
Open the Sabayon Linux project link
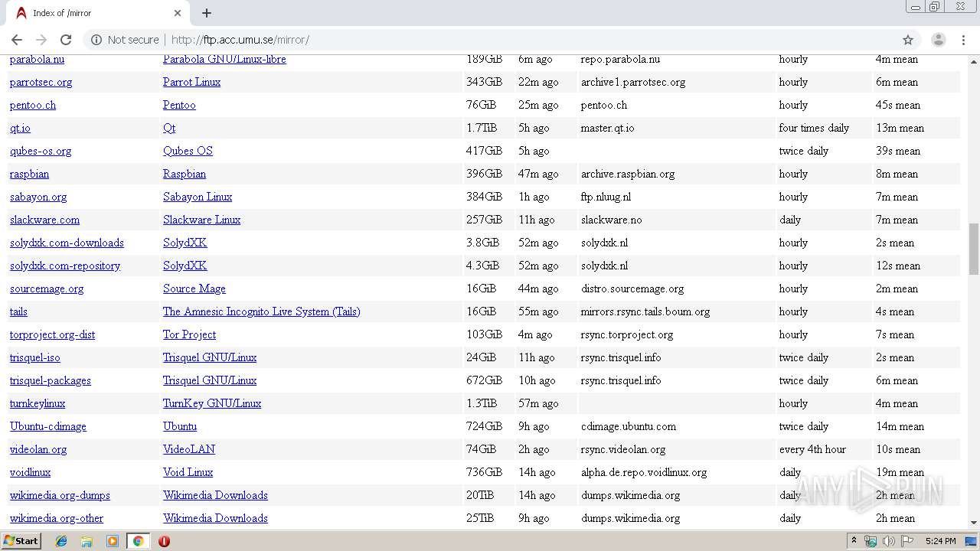pyautogui.click(x=198, y=197)
